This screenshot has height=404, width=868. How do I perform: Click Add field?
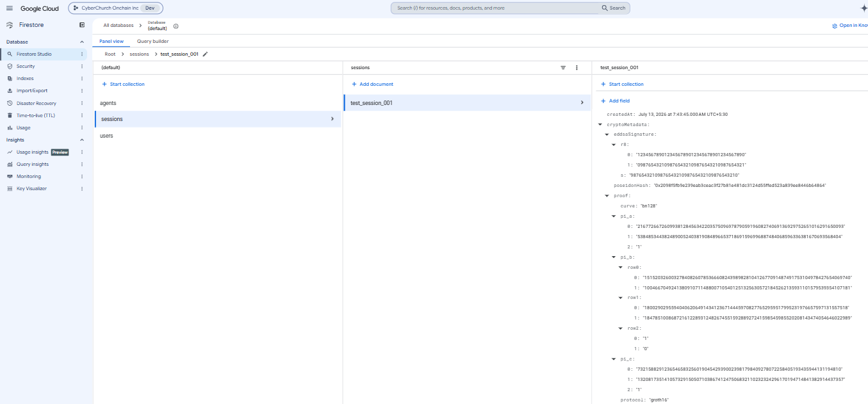615,101
